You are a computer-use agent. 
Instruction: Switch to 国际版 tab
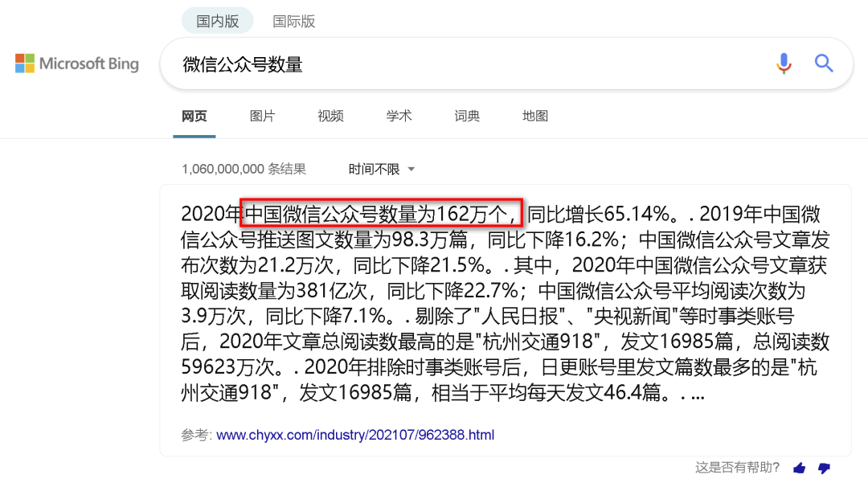[x=294, y=21]
